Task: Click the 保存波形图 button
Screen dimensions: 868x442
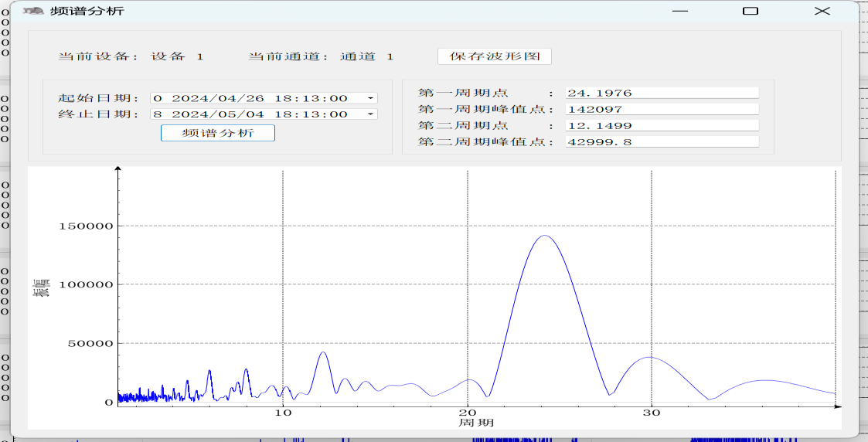Action: 495,56
